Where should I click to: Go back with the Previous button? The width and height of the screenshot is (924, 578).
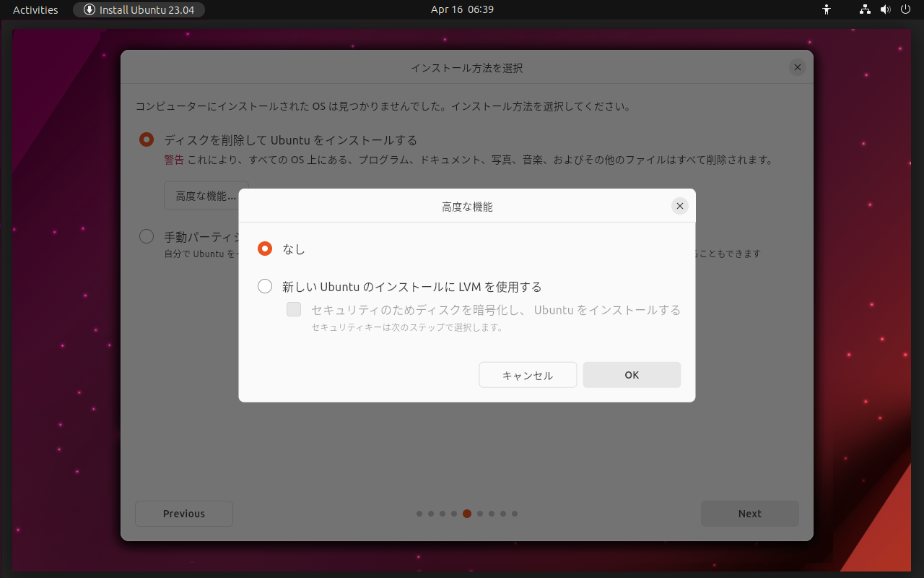tap(184, 514)
